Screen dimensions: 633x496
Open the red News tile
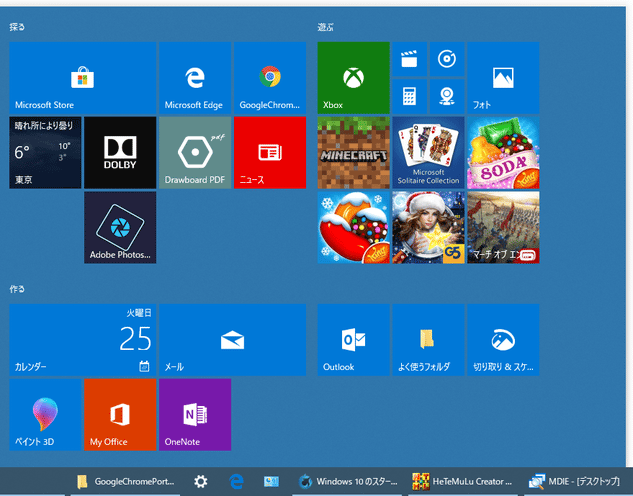point(270,153)
